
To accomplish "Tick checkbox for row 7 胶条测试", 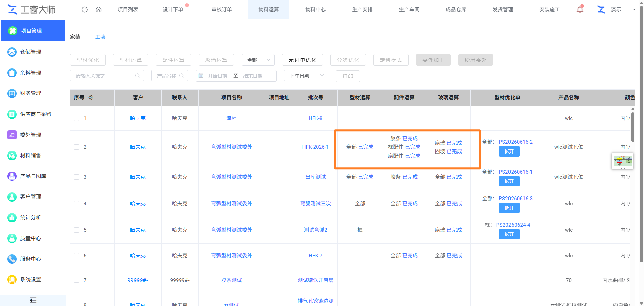I will (77, 280).
